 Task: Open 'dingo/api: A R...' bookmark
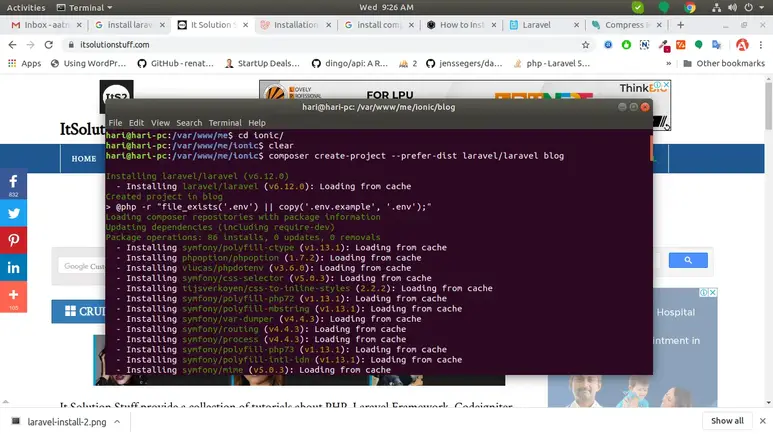point(350,63)
